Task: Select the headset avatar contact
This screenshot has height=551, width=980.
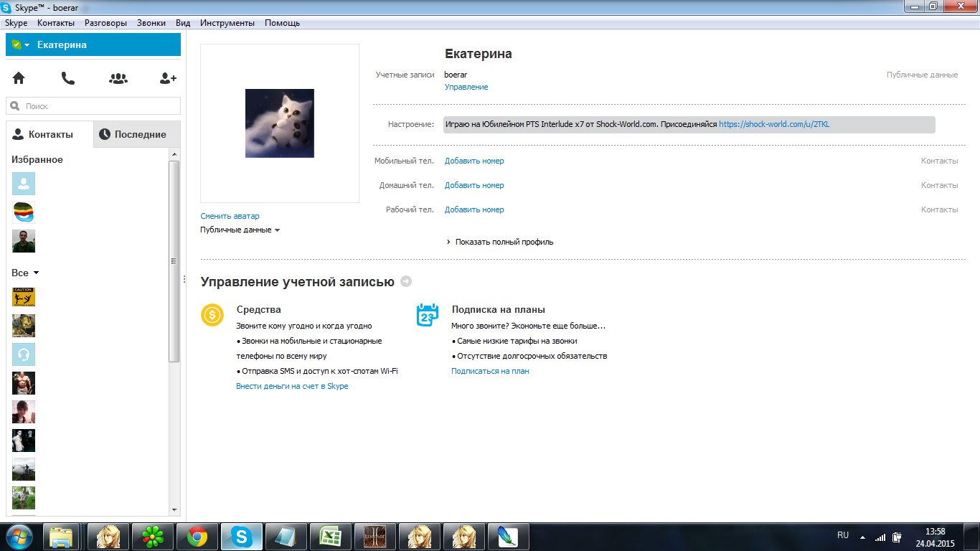Action: click(x=24, y=354)
